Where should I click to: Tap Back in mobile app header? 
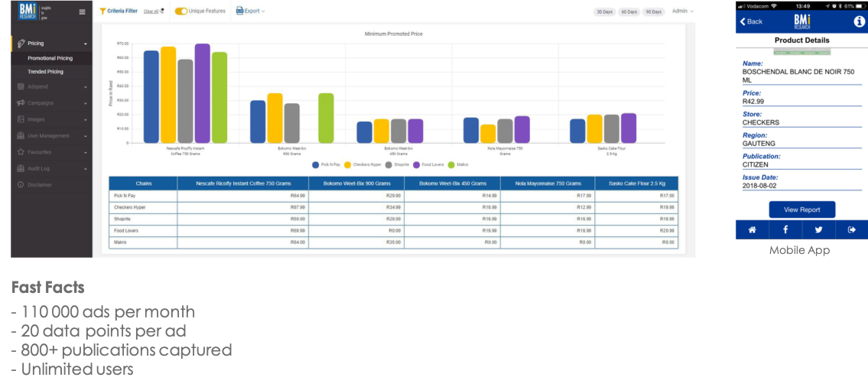coord(752,21)
